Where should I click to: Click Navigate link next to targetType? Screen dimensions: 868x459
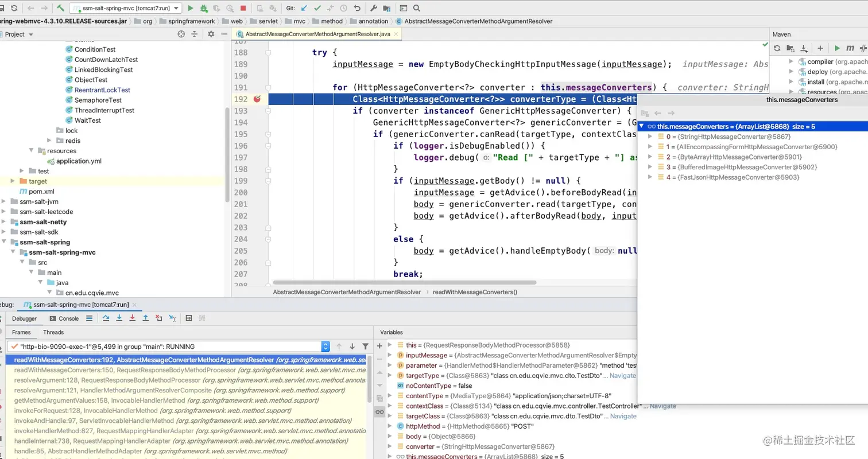coord(623,376)
